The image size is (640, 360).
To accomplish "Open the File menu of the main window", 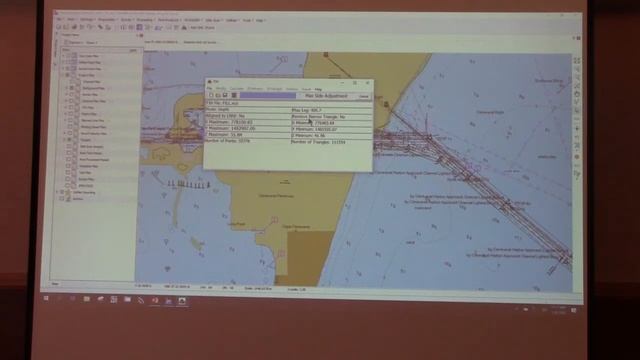I will (60, 19).
